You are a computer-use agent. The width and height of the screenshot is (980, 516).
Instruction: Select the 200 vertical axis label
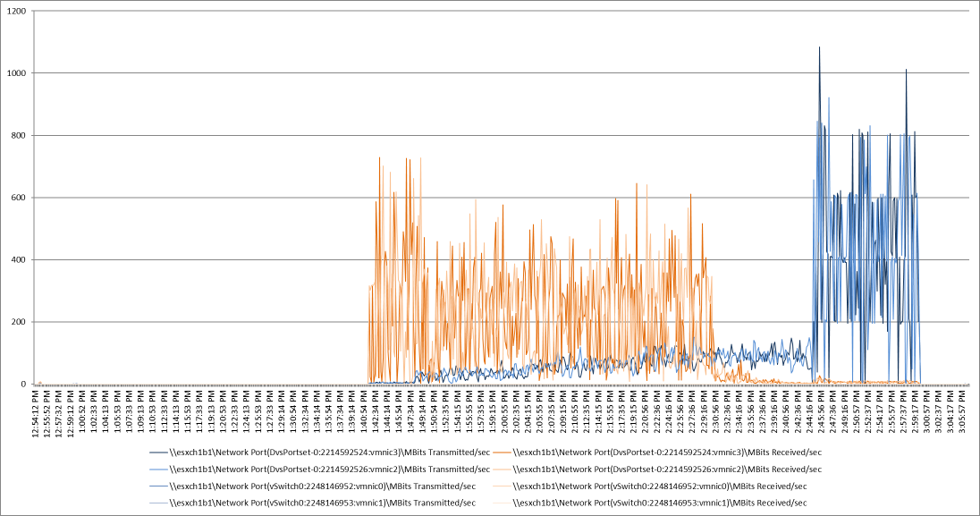20,322
